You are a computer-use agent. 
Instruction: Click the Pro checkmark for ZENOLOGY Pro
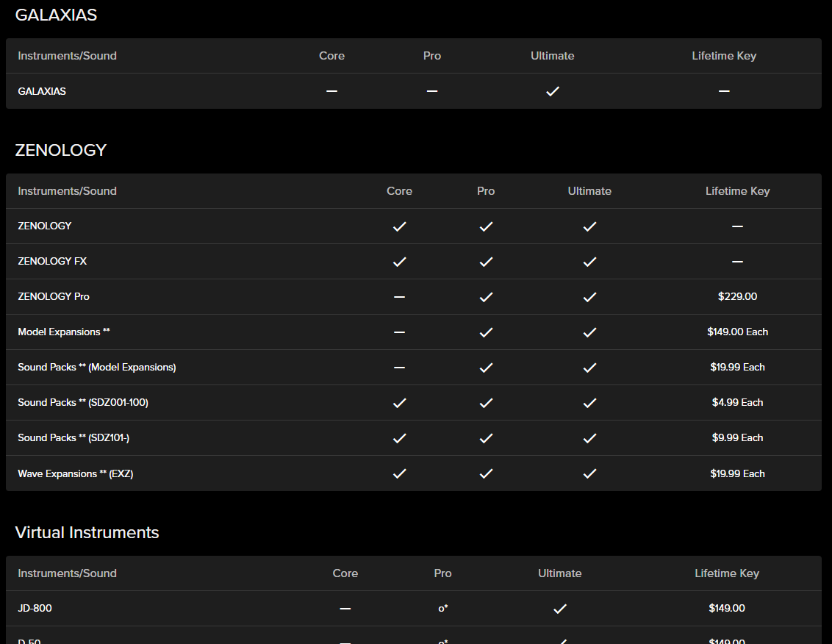point(486,297)
